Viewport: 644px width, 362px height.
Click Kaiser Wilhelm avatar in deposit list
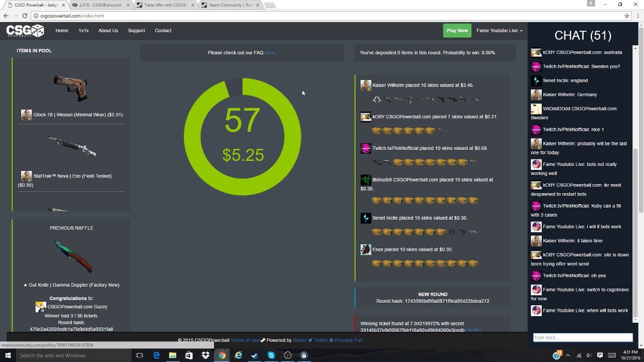click(x=366, y=85)
